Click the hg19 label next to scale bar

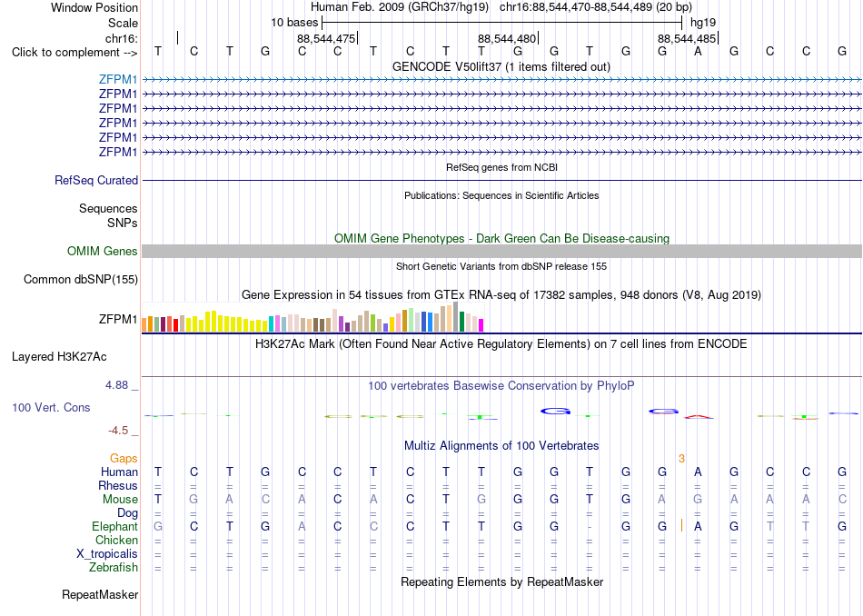(703, 23)
